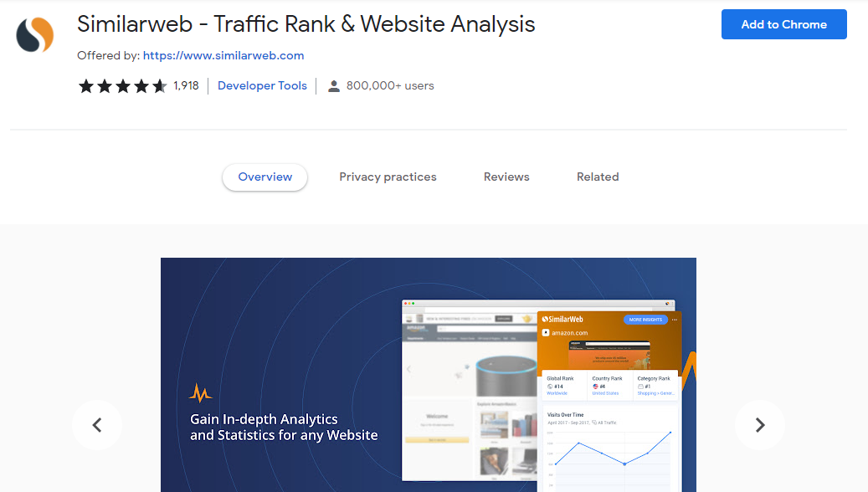The height and width of the screenshot is (492, 868).
Task: Click the right carousel arrow
Action: pos(759,425)
